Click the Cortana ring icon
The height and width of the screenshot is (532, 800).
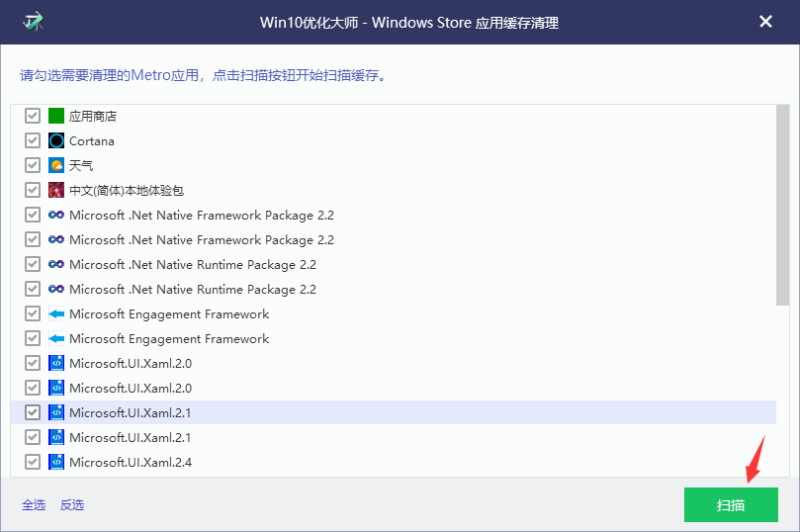(x=56, y=140)
